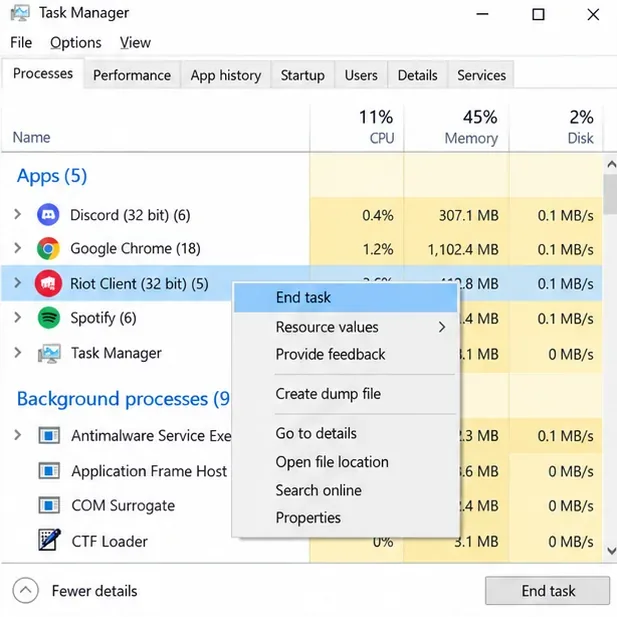Click Discord's 0.4% CPU value
Viewport: 617px width, 617px height.
pos(377,215)
